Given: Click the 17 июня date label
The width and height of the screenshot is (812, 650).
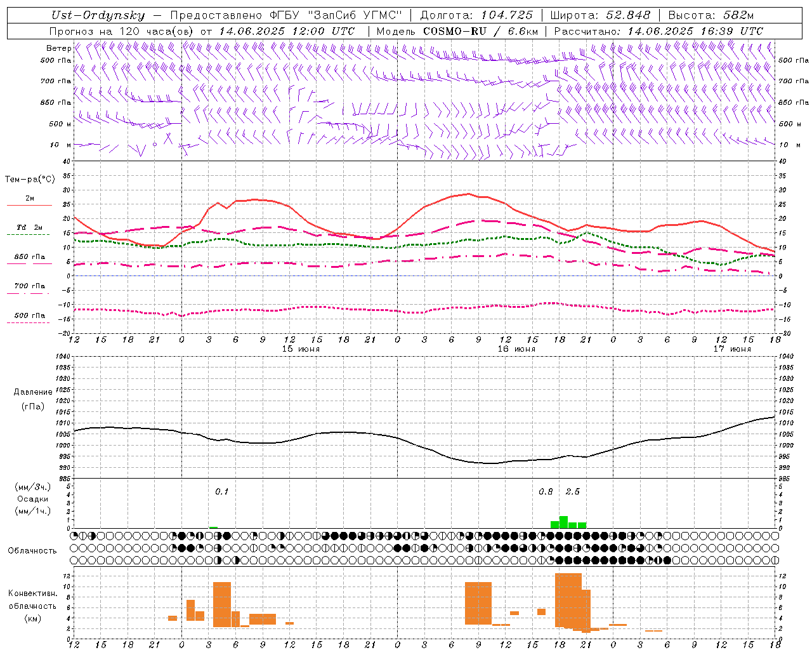Looking at the screenshot, I should coord(732,349).
